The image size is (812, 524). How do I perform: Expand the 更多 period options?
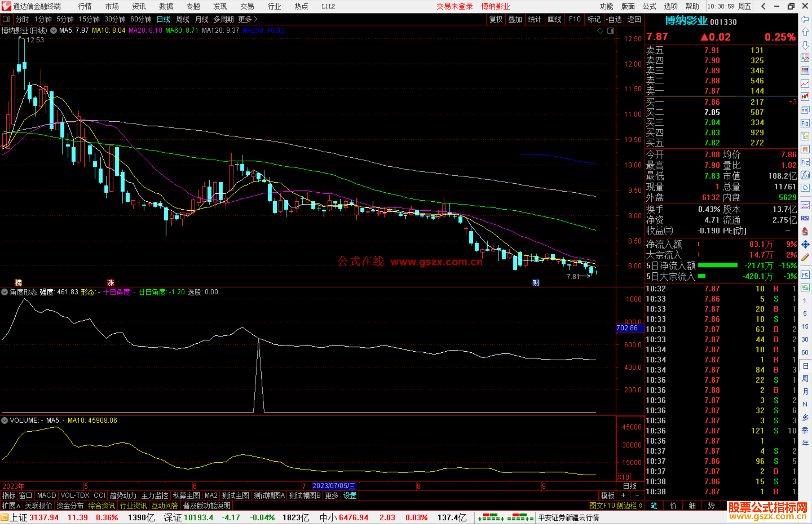coord(247,19)
